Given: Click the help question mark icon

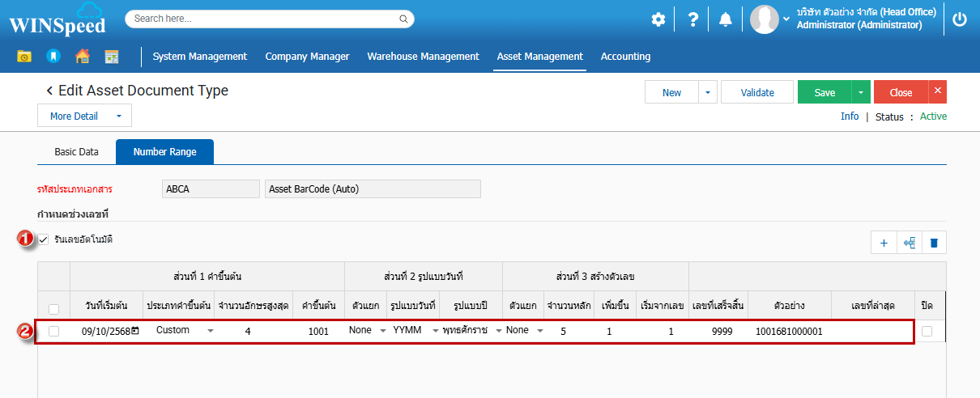Looking at the screenshot, I should (x=692, y=19).
